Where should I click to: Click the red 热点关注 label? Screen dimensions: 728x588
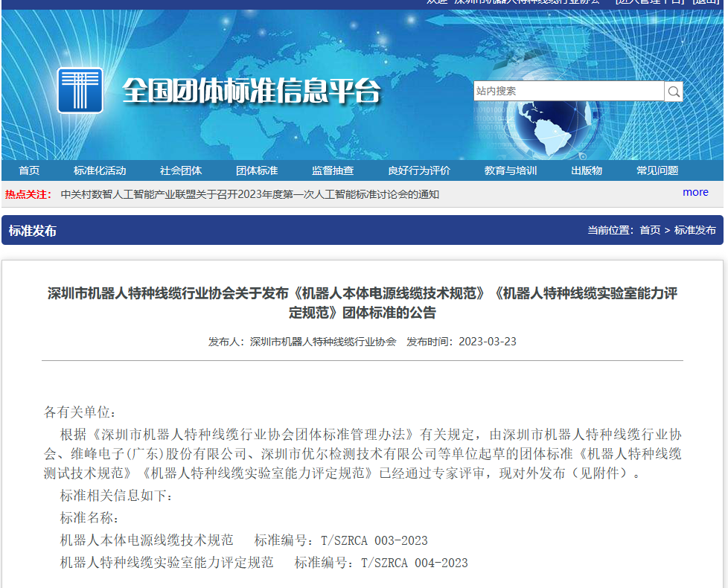[x=28, y=194]
